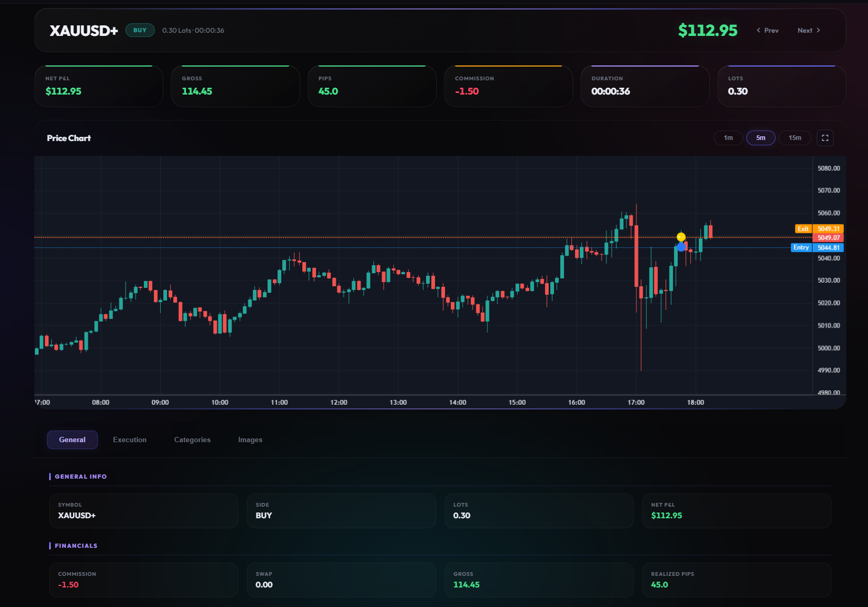Select the 5m timeframe
This screenshot has height=607, width=868.
(760, 138)
